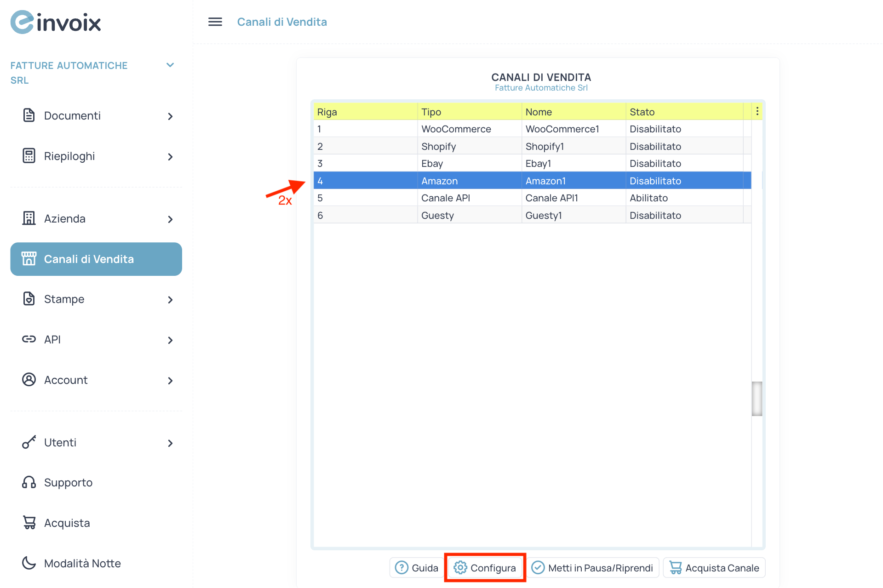Expand the Account submenu chevron
The image size is (883, 588).
(x=170, y=380)
